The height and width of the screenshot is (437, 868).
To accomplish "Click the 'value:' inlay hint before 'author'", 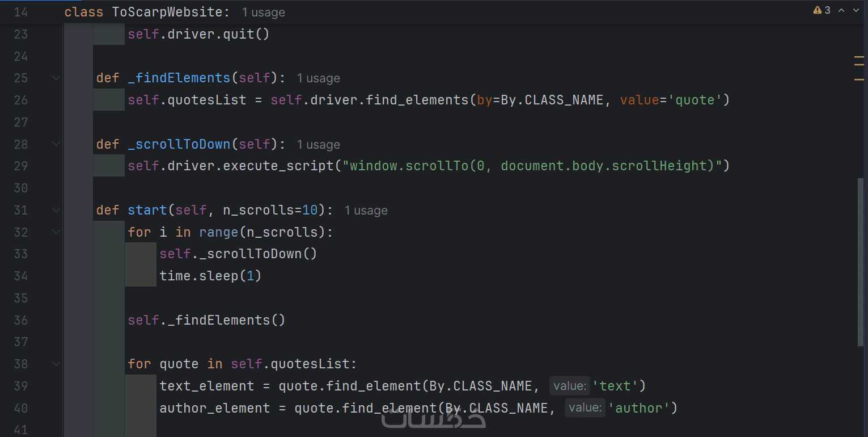I will tap(585, 408).
